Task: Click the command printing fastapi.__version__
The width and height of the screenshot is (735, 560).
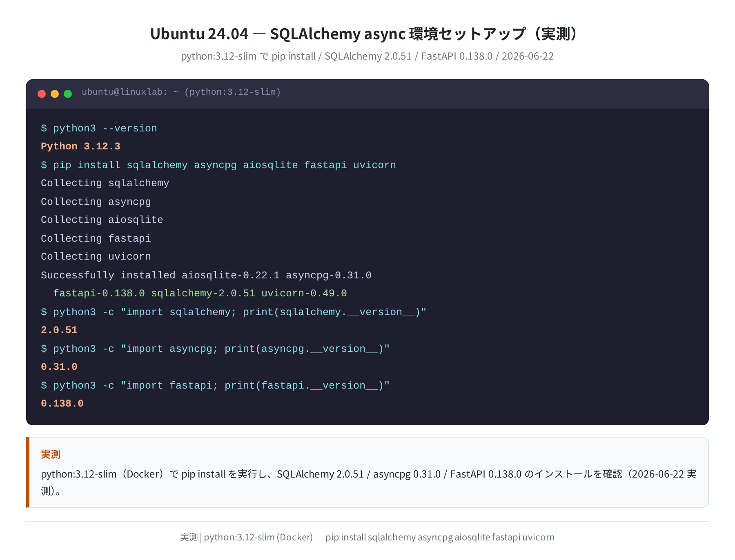Action: click(x=215, y=385)
